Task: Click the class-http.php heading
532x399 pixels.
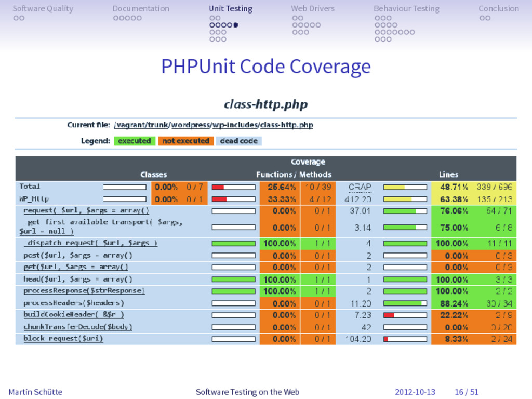Action: click(x=266, y=104)
